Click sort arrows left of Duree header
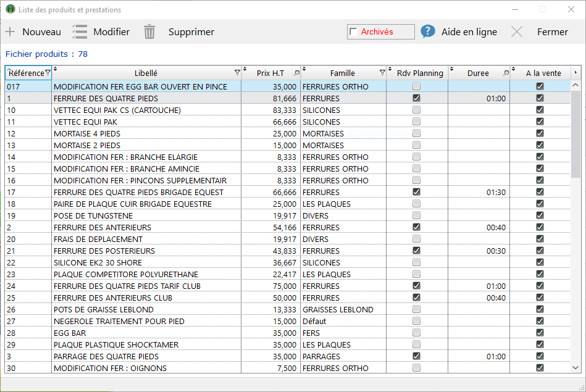Viewport: 586px width, 392px height. point(452,69)
